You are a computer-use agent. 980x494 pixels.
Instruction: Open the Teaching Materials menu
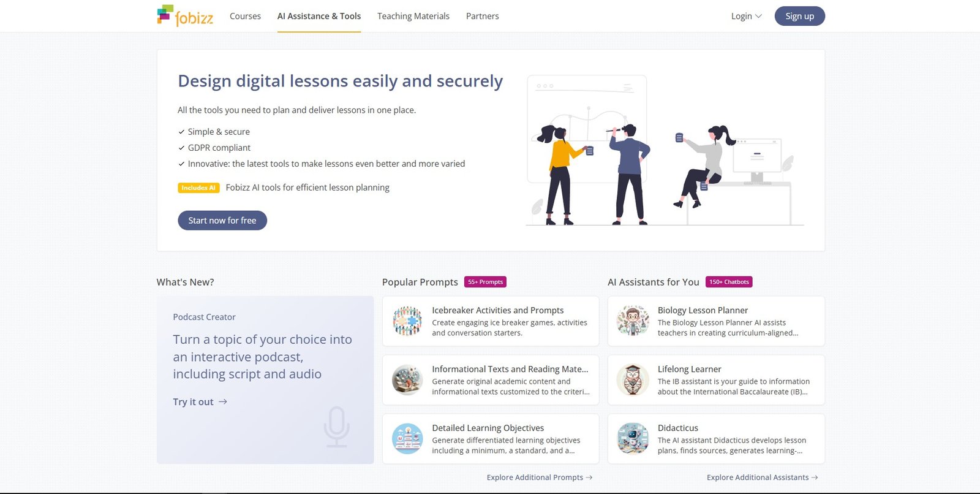point(413,16)
